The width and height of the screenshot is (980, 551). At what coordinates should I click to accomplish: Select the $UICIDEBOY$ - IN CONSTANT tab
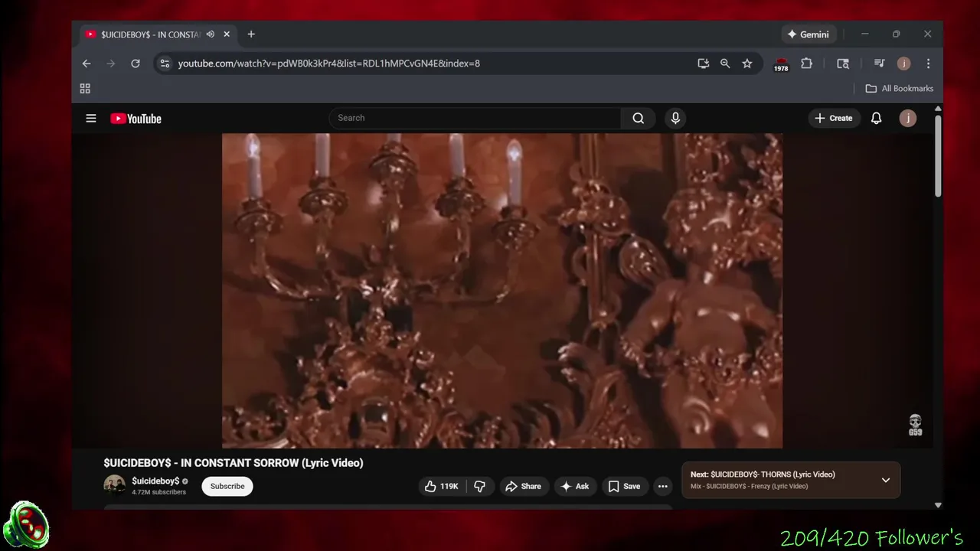tap(158, 34)
